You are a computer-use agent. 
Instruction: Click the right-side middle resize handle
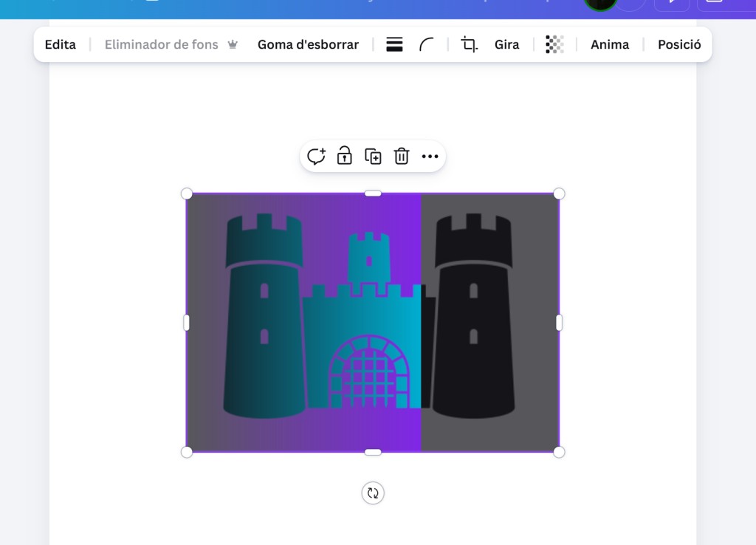[x=559, y=323]
